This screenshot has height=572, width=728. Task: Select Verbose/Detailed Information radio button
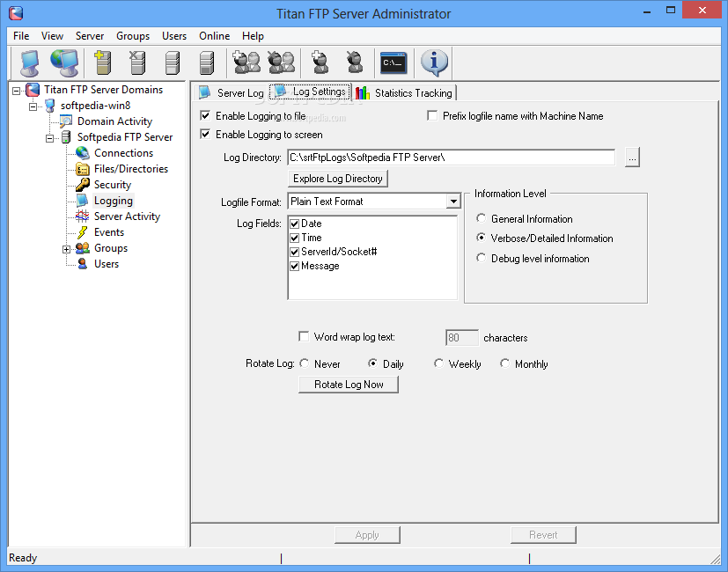coord(481,238)
